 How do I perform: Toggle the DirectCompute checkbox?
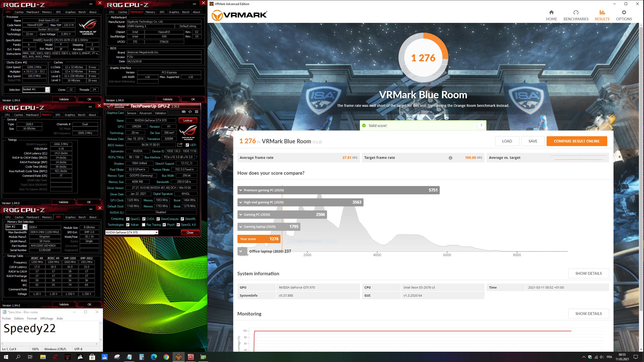[x=158, y=219]
